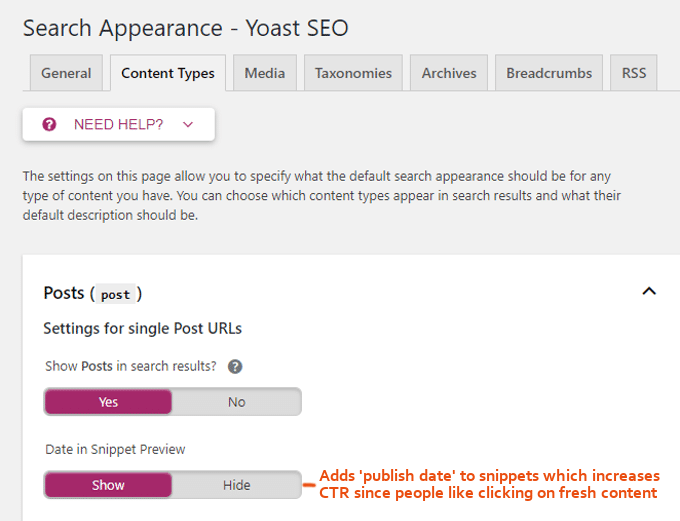Open the Breadcrumbs tab
This screenshot has width=680, height=521.
(549, 73)
